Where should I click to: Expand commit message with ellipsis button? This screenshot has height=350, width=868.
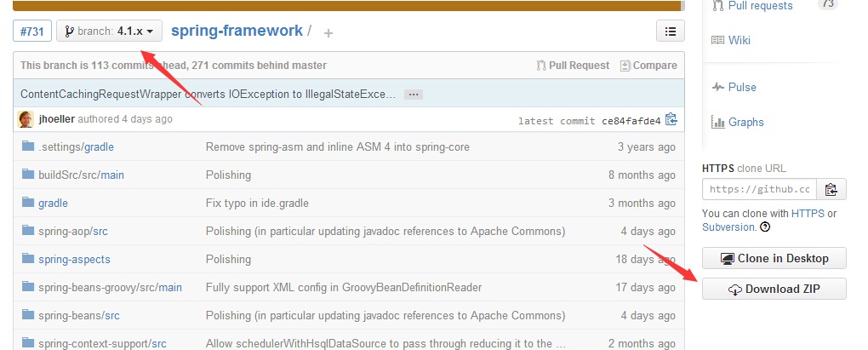(413, 95)
